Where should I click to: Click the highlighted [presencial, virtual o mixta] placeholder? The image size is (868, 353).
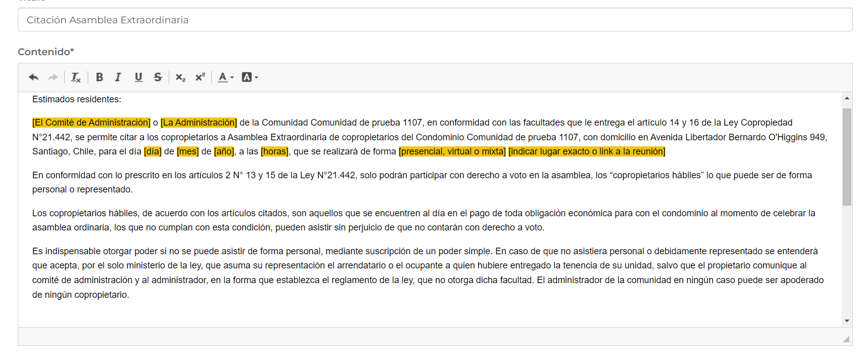pyautogui.click(x=452, y=151)
